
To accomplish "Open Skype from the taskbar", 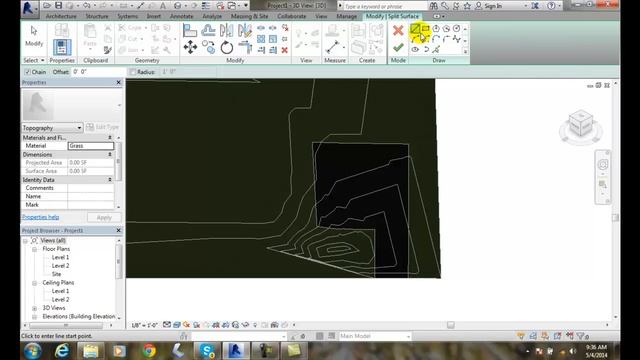I will pyautogui.click(x=207, y=351).
